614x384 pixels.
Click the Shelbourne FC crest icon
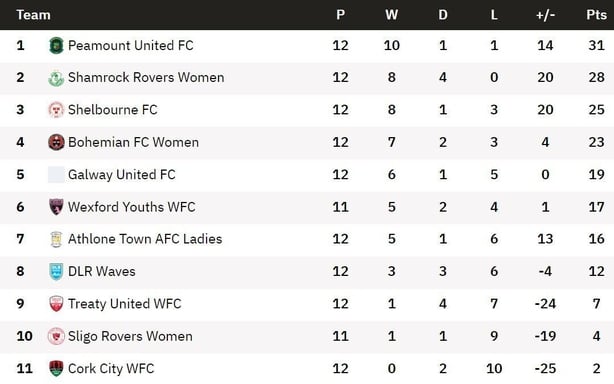pyautogui.click(x=56, y=110)
